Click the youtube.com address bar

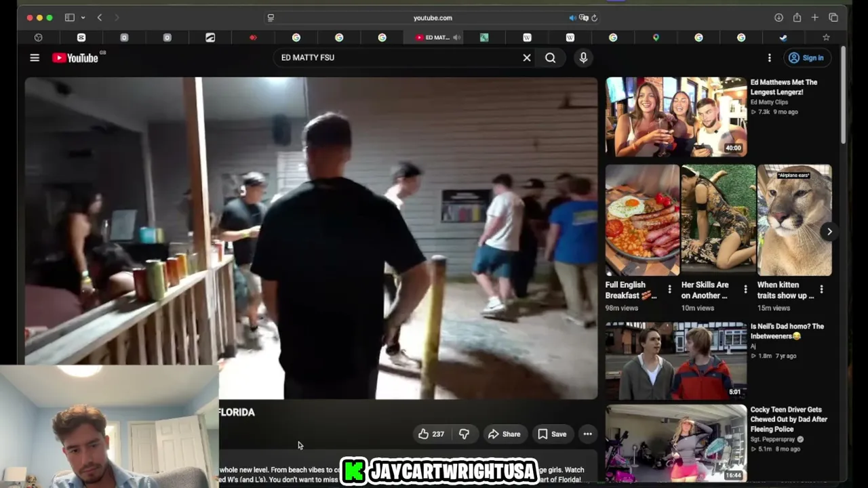point(433,18)
